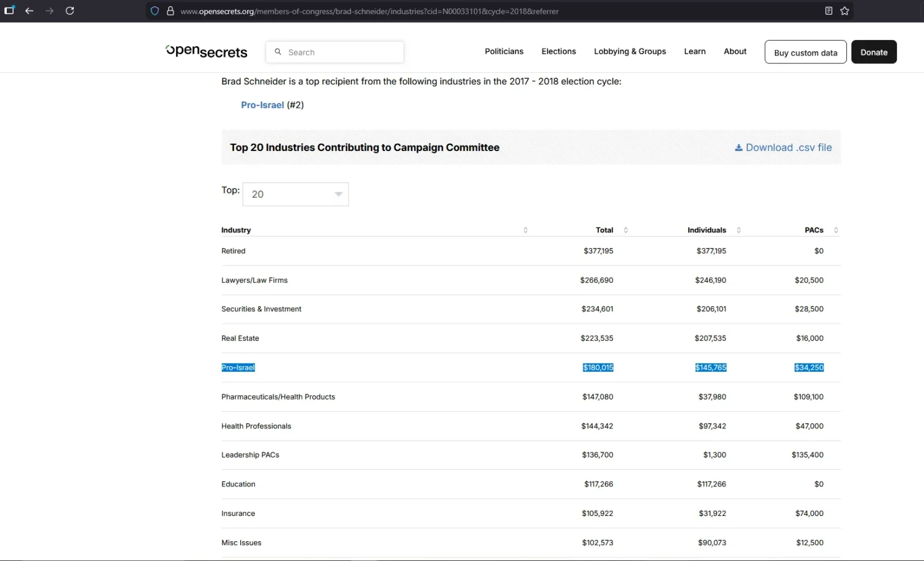Click the highlighted $180,015 total value
This screenshot has width=924, height=561.
[x=598, y=367]
